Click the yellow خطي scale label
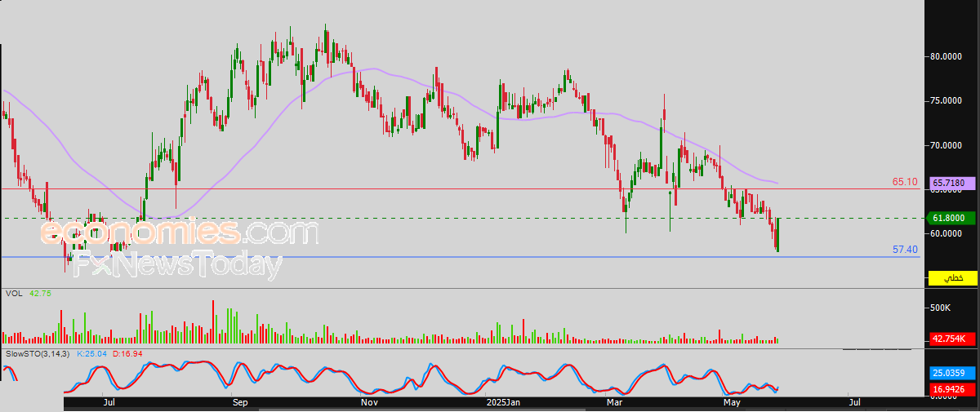This screenshot has width=980, height=412. 953,279
